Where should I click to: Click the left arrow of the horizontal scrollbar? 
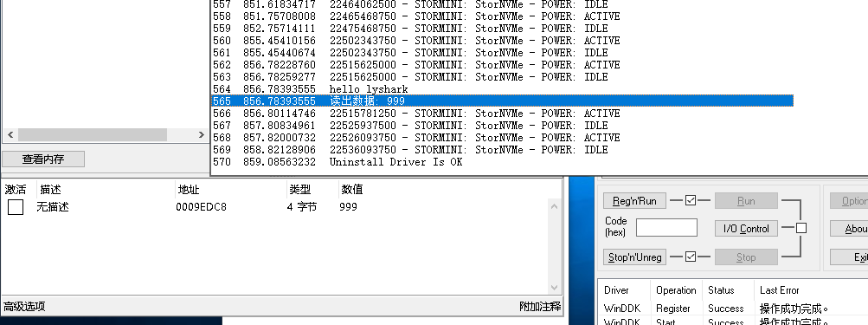point(10,135)
